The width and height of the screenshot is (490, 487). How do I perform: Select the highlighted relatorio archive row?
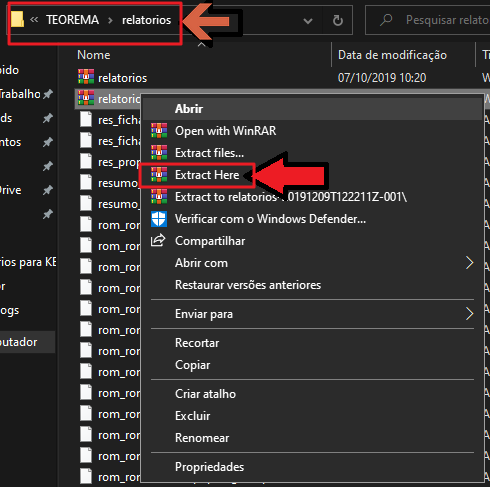pyautogui.click(x=108, y=99)
